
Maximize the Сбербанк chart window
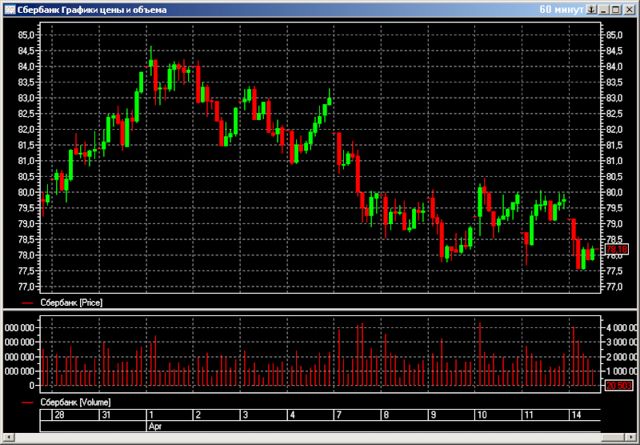click(617, 9)
